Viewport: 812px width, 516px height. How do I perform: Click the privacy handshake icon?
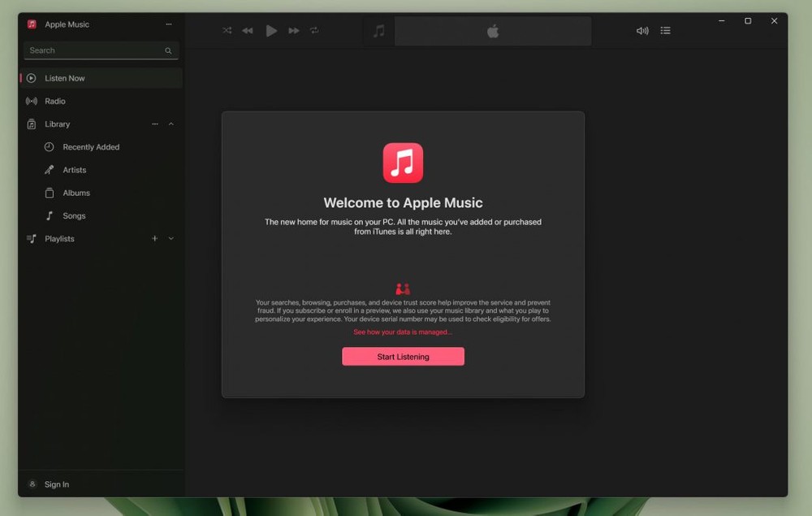click(x=403, y=288)
